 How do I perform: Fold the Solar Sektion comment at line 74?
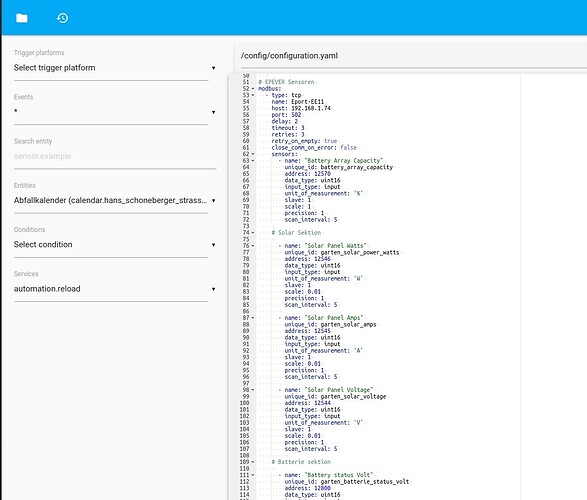click(253, 233)
